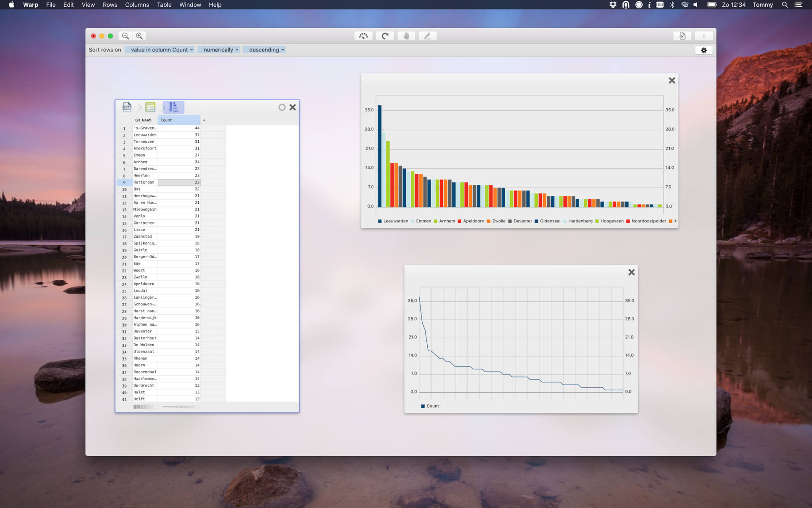Click the zoom out magnifier icon
This screenshot has height=508, width=812.
(x=125, y=36)
